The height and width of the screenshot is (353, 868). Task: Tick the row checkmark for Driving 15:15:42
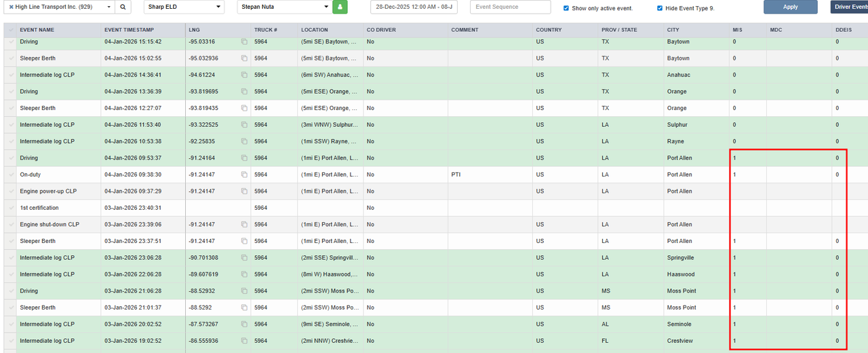pyautogui.click(x=11, y=42)
